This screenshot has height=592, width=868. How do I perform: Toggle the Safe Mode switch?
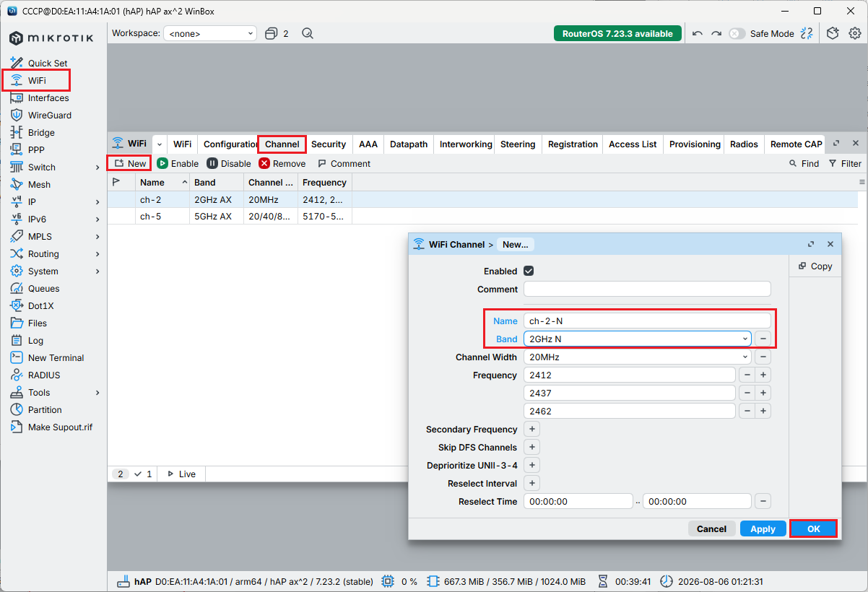[x=737, y=33]
